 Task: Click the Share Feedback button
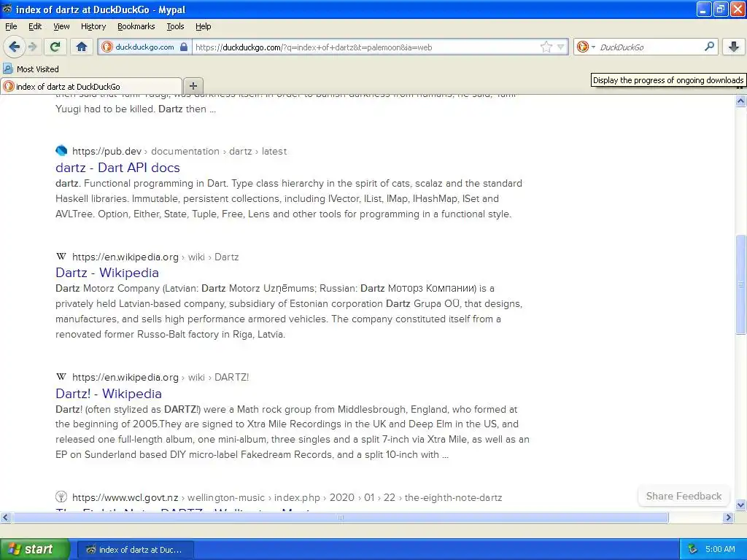click(684, 496)
